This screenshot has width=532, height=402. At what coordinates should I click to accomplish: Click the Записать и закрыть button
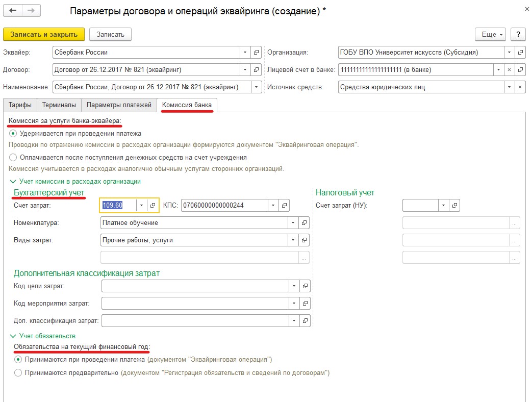44,34
